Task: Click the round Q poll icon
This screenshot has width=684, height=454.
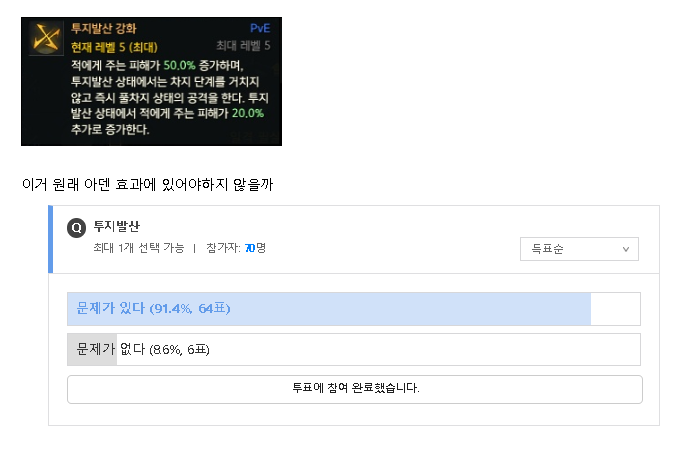Action: [76, 228]
